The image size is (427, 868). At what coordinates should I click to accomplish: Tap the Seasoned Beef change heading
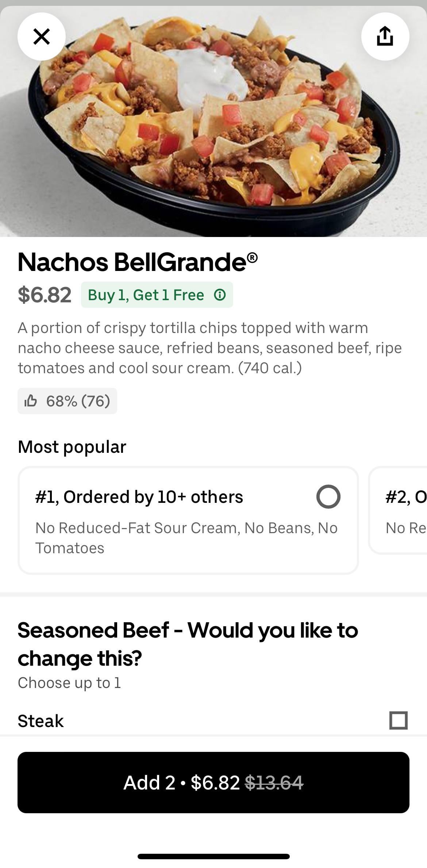188,644
